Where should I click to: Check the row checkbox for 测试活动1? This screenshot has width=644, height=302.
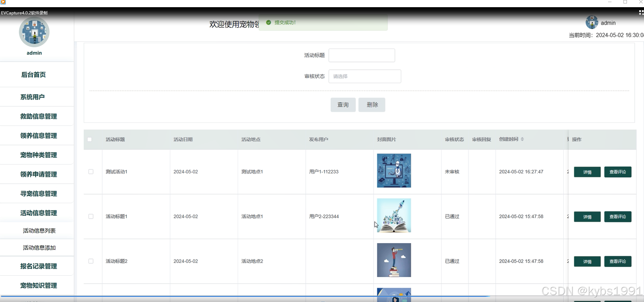(91, 172)
